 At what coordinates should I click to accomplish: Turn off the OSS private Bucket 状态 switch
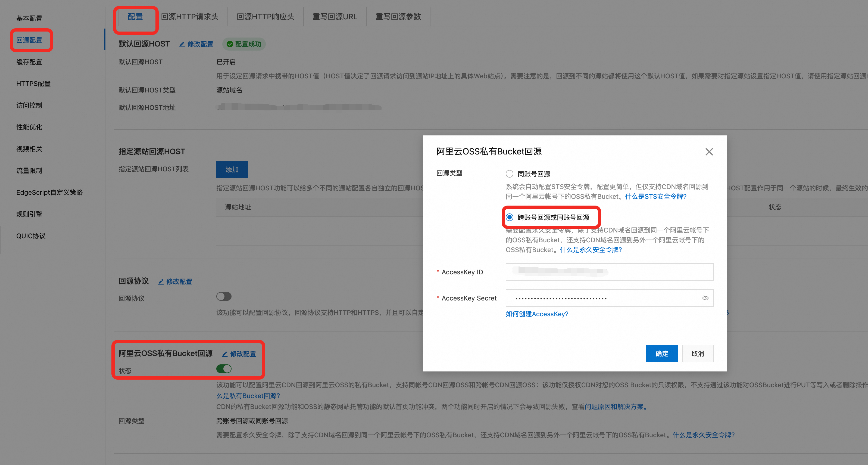224,368
